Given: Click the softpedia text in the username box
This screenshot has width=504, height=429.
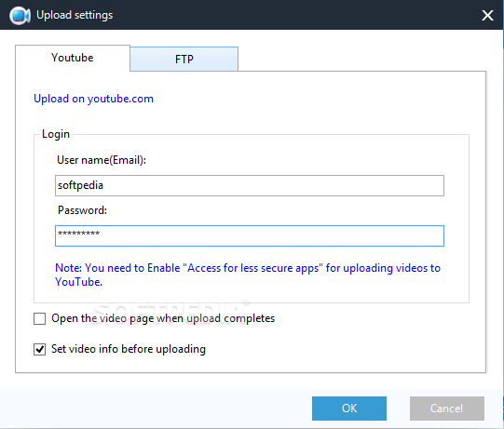Looking at the screenshot, I should click(80, 185).
